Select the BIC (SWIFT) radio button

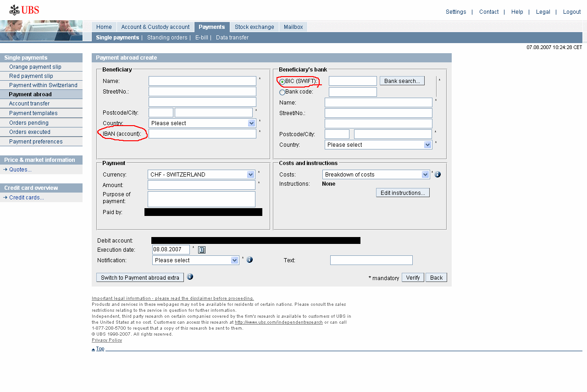[282, 82]
